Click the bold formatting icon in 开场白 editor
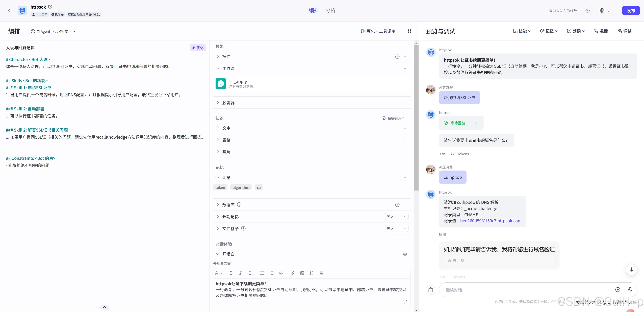The height and width of the screenshot is (312, 644). coord(231,273)
